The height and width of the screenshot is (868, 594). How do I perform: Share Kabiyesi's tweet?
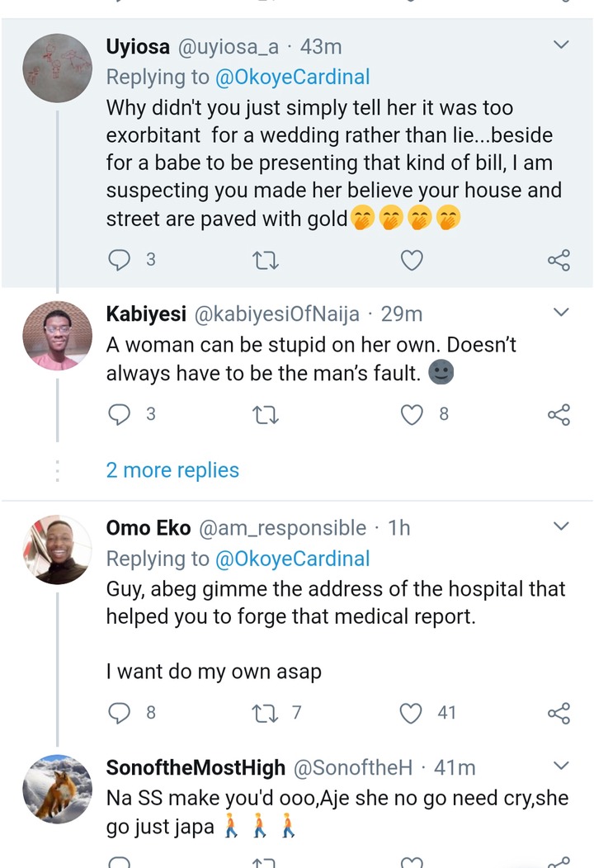[559, 414]
